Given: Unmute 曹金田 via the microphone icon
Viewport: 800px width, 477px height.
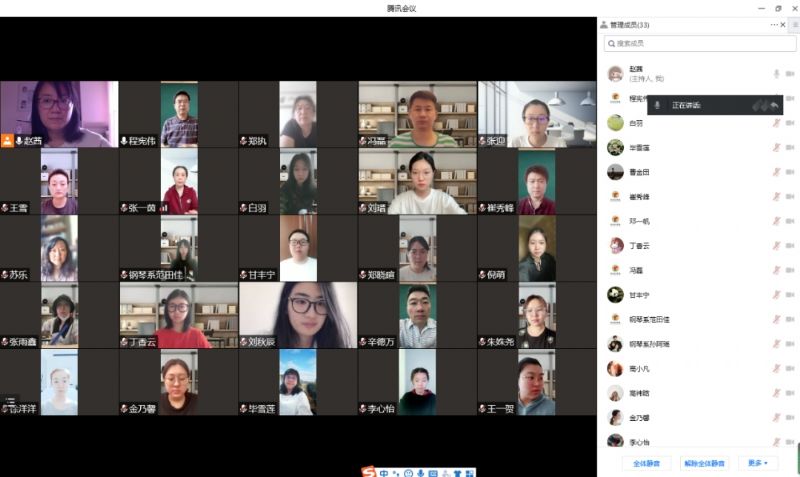Looking at the screenshot, I should tap(776, 172).
